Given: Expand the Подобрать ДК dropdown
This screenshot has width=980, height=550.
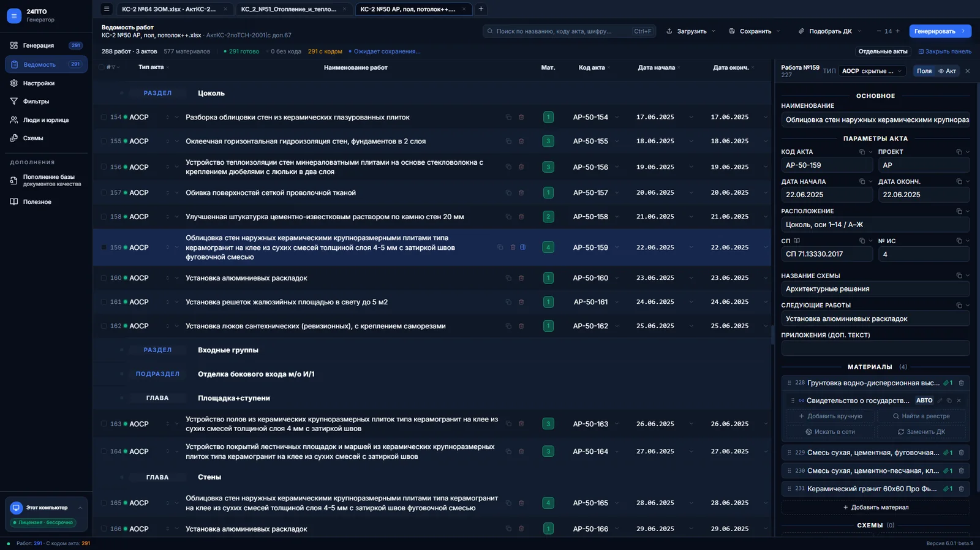Looking at the screenshot, I should coord(830,31).
